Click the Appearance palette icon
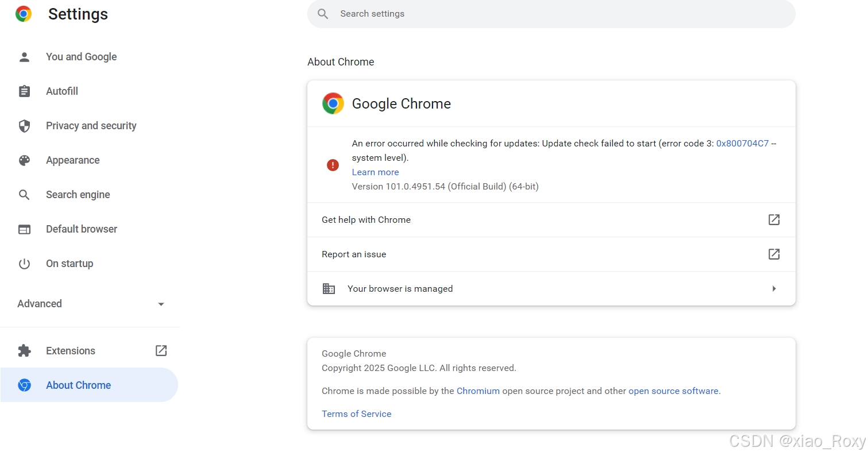868x456 pixels. [x=24, y=160]
